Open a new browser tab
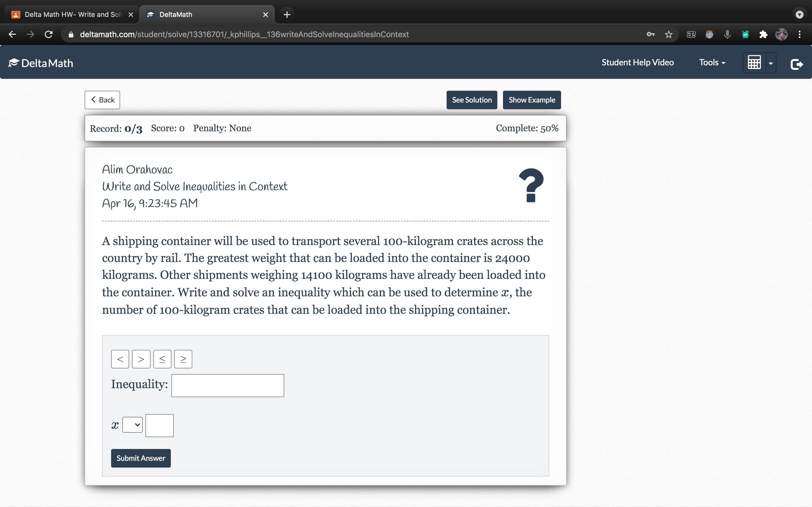This screenshot has width=812, height=507. tap(286, 14)
